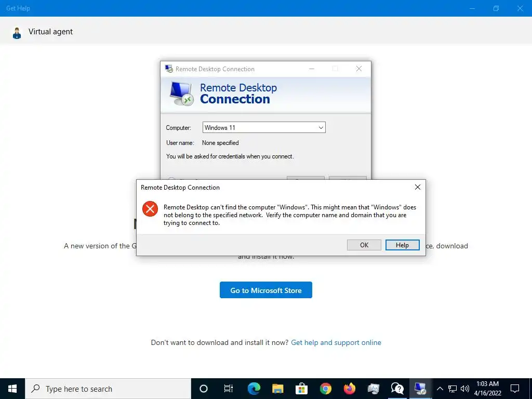Viewport: 532px width, 399px height.
Task: Open volume control tray icon
Action: pyautogui.click(x=465, y=389)
